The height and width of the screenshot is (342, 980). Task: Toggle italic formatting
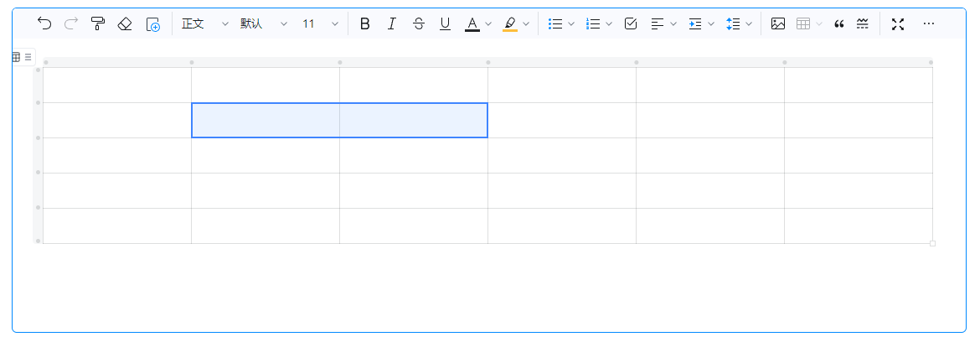[391, 23]
